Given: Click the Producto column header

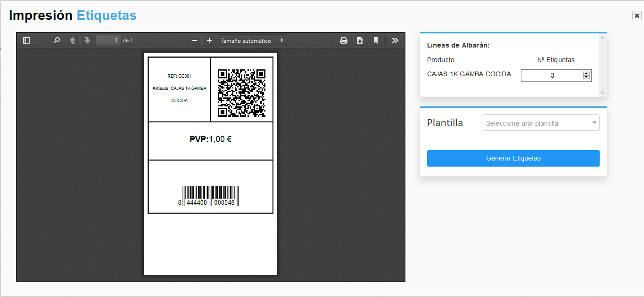Looking at the screenshot, I should click(x=441, y=60).
